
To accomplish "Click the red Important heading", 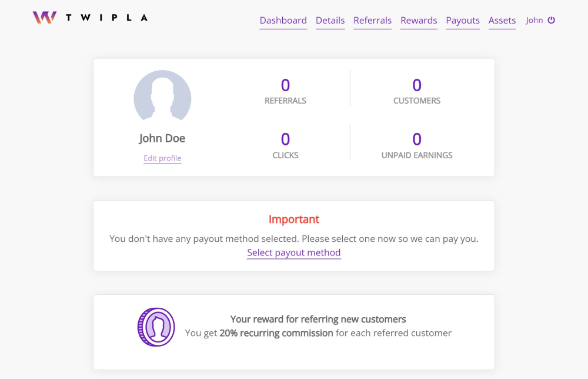I will (x=293, y=220).
